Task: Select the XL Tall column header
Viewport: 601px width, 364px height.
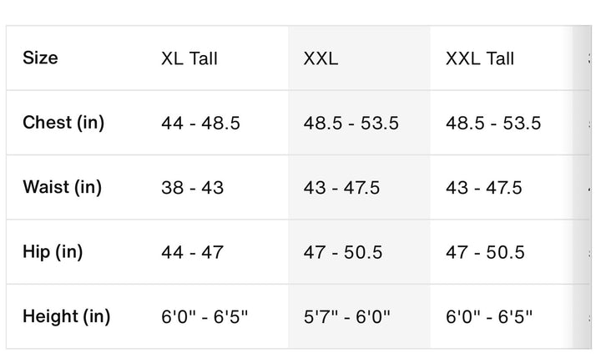Action: (x=189, y=58)
